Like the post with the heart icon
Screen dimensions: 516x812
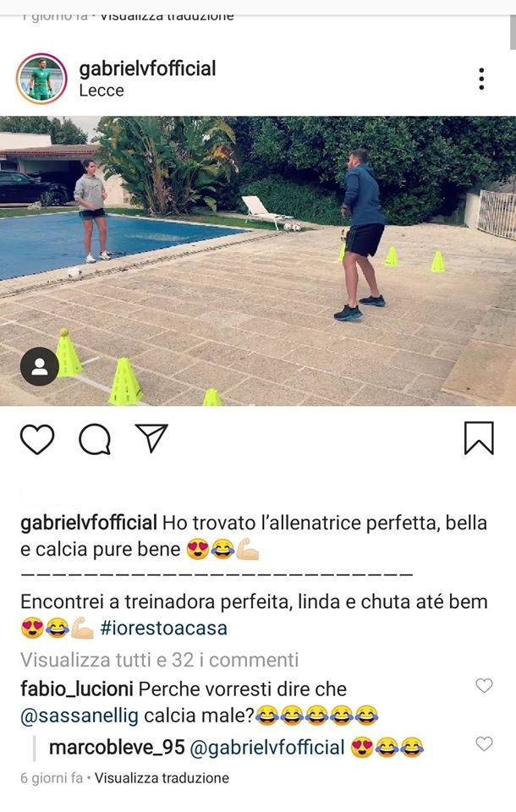(x=37, y=439)
